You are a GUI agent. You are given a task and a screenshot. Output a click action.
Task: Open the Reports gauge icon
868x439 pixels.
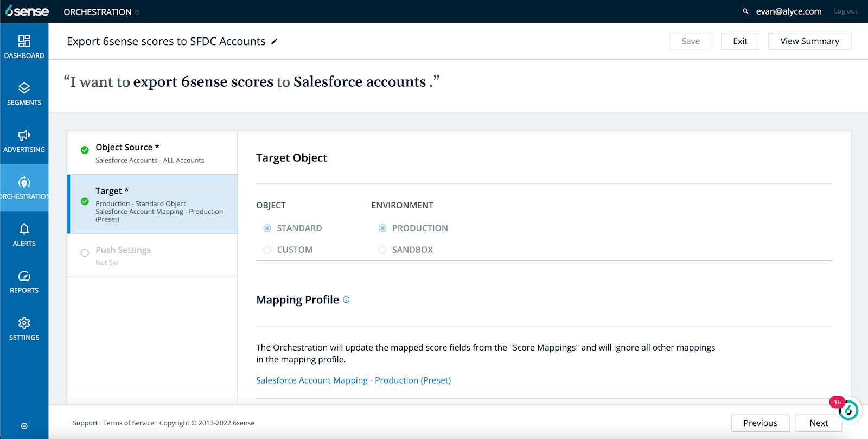[24, 276]
